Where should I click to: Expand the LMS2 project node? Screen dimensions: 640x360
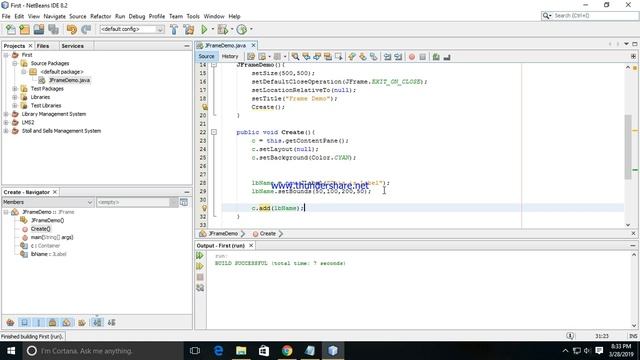pyautogui.click(x=6, y=122)
